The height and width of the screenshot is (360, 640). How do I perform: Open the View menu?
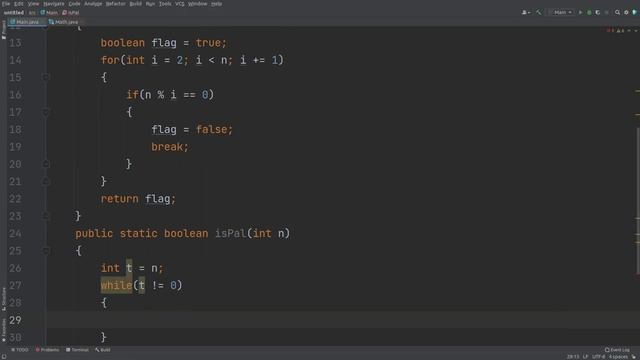[33, 4]
